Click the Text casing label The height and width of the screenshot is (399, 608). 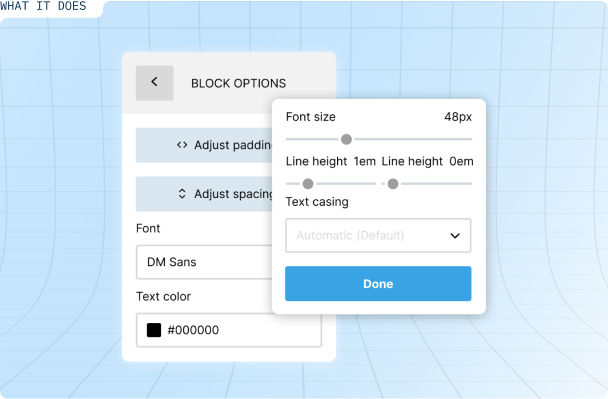[317, 202]
